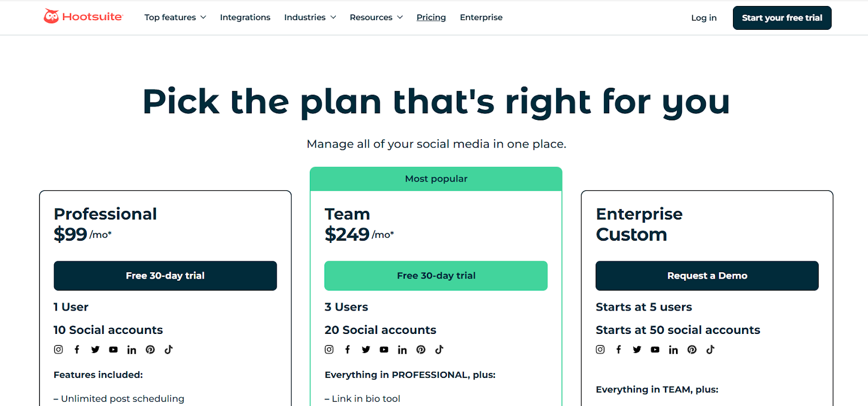This screenshot has height=406, width=868.
Task: Select the TikTok icon under Team plan
Action: coord(439,349)
